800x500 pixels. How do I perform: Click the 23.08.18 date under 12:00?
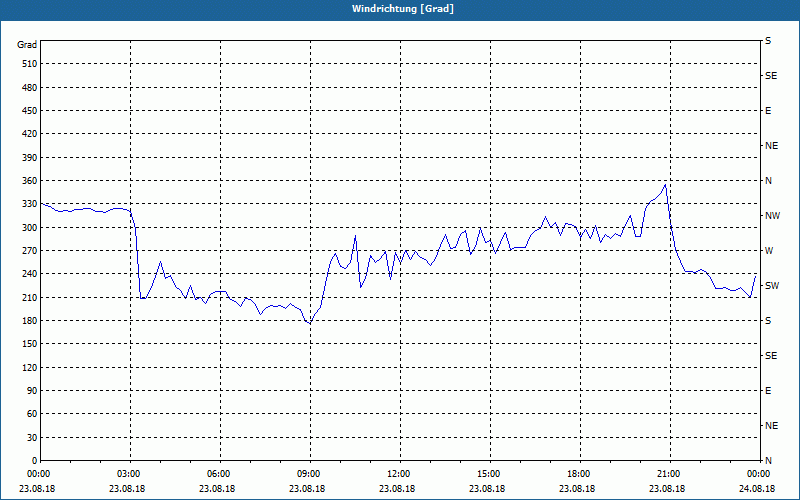click(x=397, y=488)
